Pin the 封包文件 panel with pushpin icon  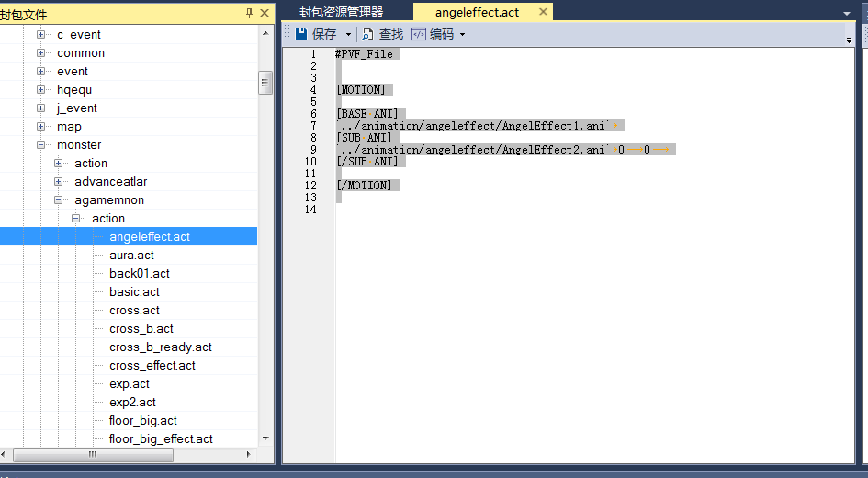click(x=249, y=13)
